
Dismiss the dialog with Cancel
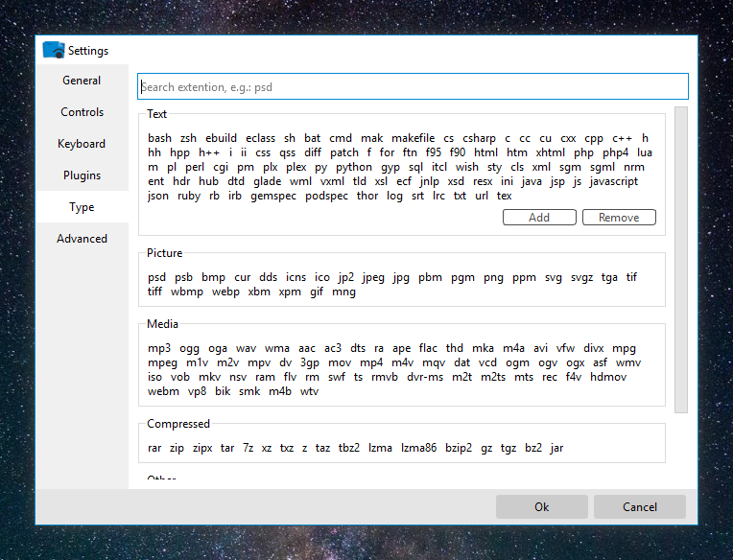coord(640,506)
